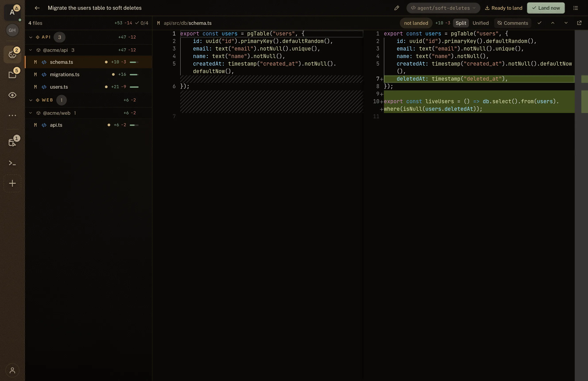This screenshot has height=381, width=588.
Task: Select schema.ts in the file tree
Action: point(89,62)
